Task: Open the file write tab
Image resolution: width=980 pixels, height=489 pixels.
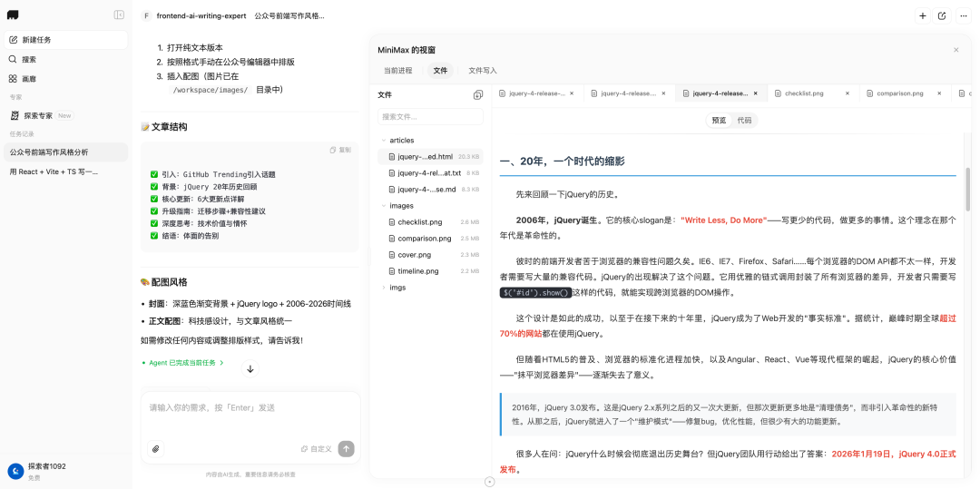Action: [483, 71]
